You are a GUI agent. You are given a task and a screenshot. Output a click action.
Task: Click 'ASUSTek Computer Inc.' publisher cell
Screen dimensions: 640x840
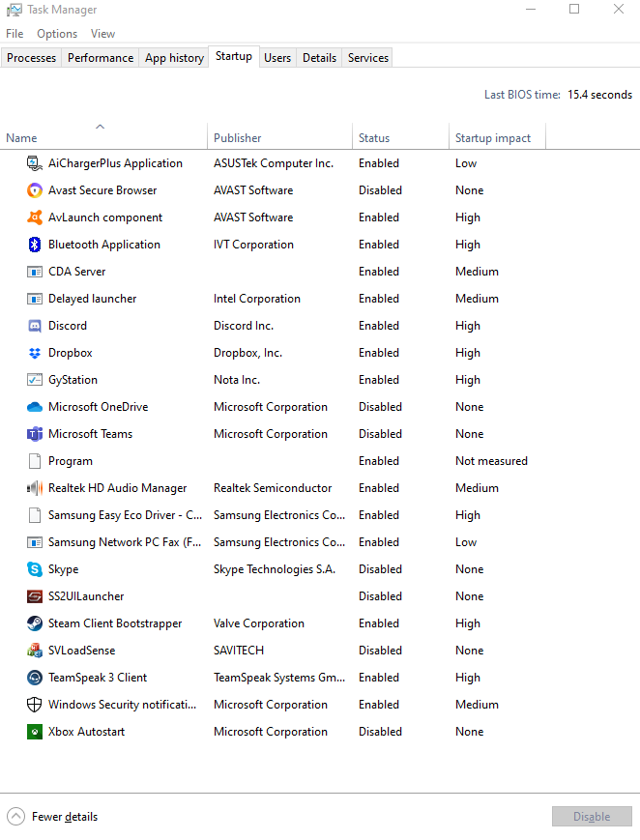274,163
